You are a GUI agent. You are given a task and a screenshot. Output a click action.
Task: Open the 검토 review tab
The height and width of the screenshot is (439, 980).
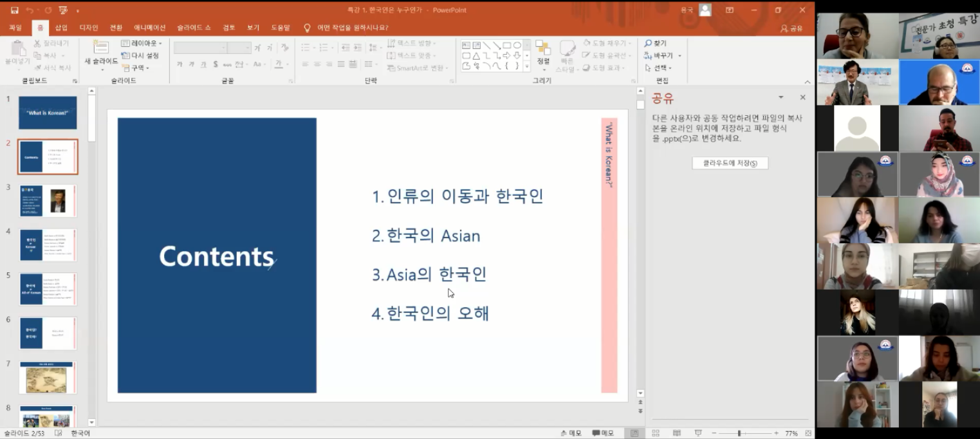pos(229,28)
